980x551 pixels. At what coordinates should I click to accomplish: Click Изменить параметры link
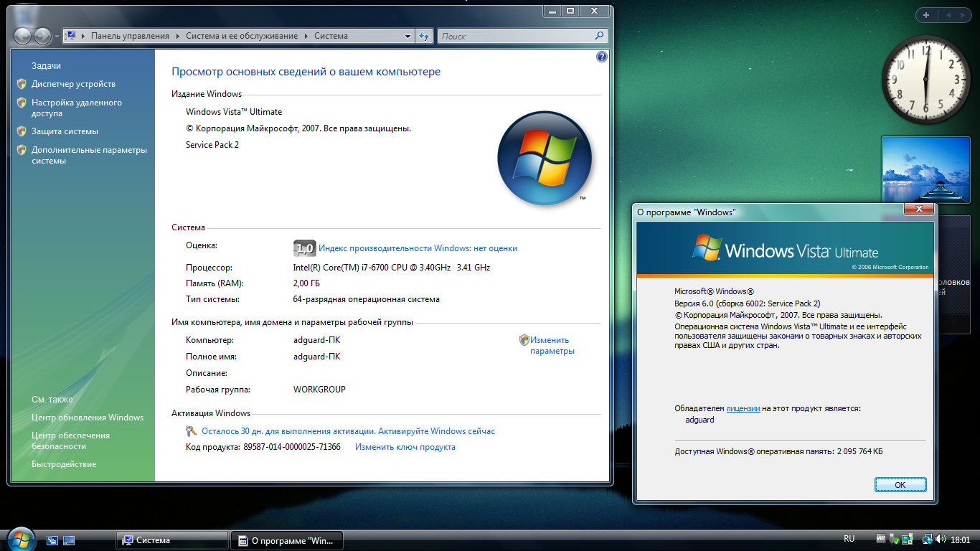tap(552, 346)
